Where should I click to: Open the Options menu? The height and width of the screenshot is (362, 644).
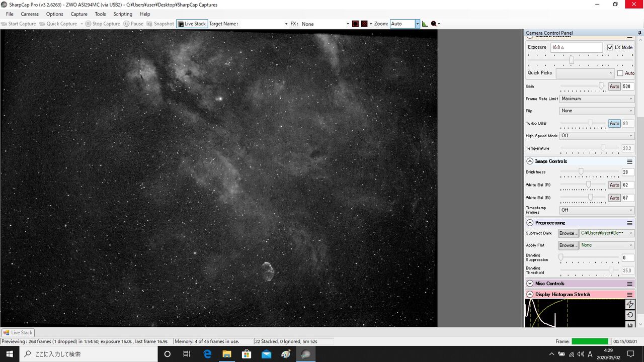55,14
